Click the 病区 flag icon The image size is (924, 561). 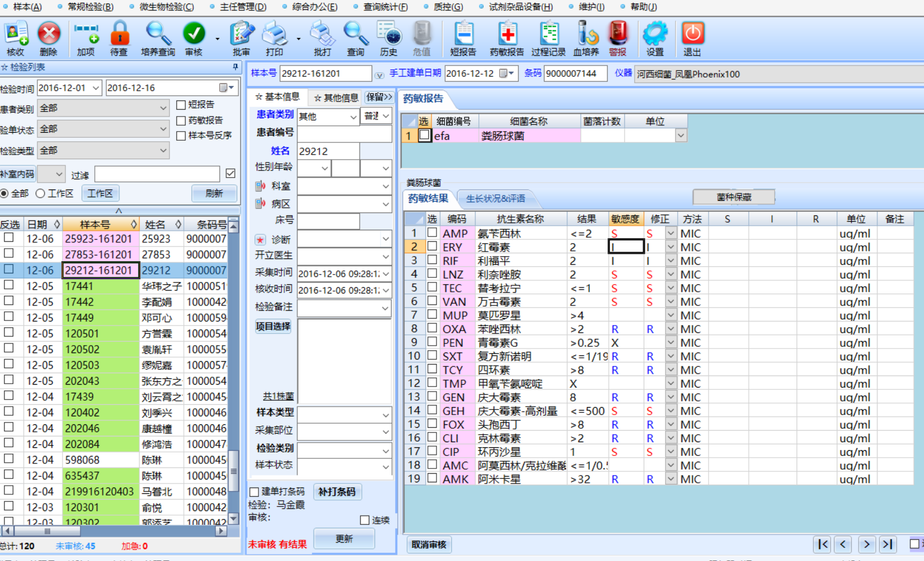tap(260, 203)
